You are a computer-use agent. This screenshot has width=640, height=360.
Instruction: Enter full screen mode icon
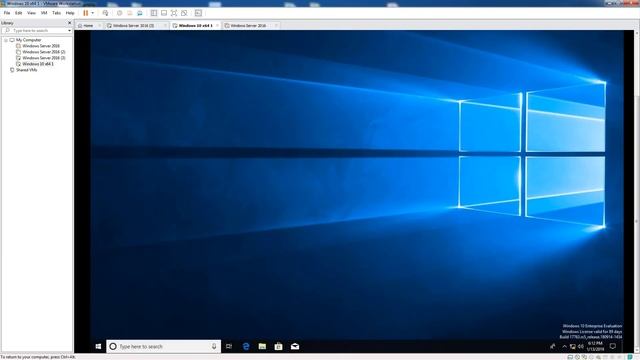174,13
